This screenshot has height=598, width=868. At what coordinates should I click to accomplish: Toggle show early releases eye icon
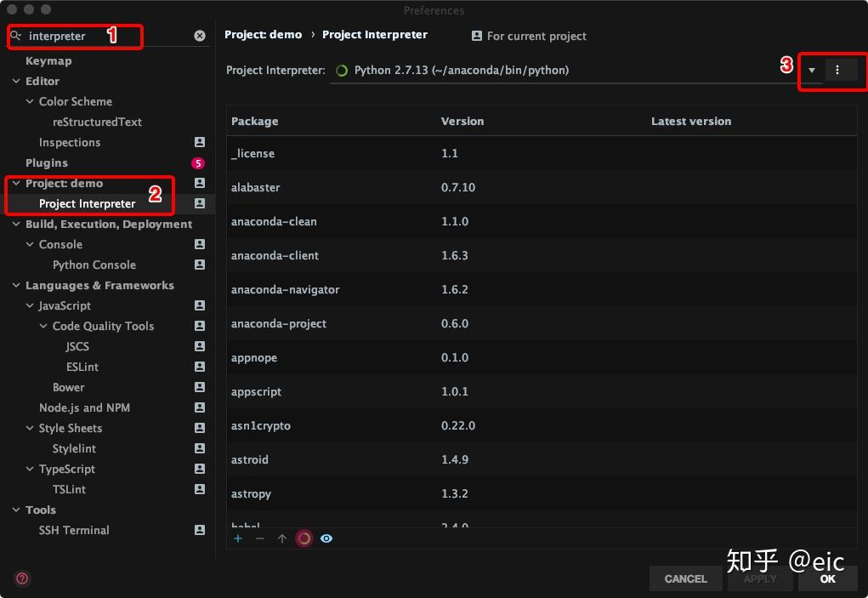pyautogui.click(x=326, y=538)
